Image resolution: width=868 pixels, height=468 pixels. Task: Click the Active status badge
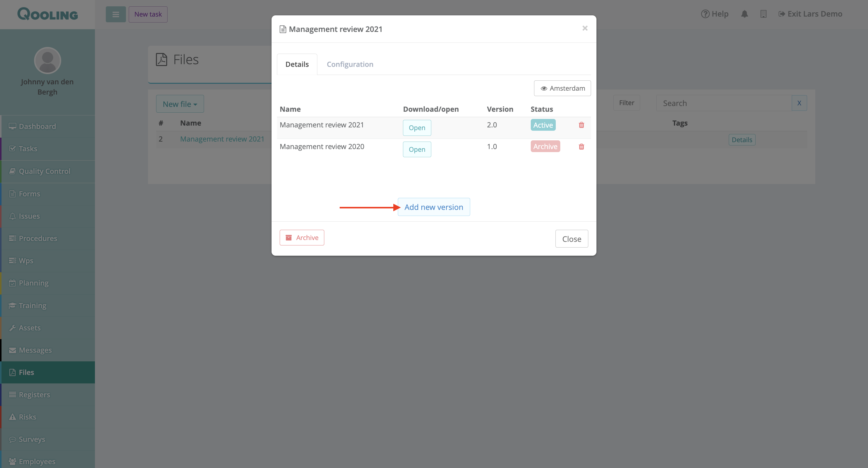pos(543,125)
